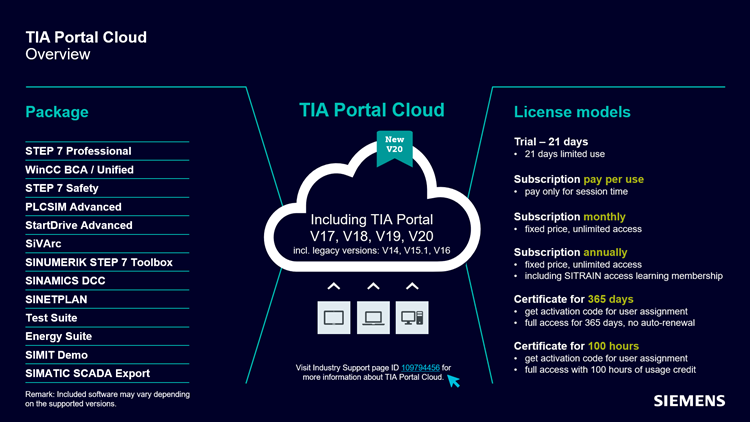The image size is (750, 422).
Task: Click the up chevron above the tablet
Action: coord(334,286)
